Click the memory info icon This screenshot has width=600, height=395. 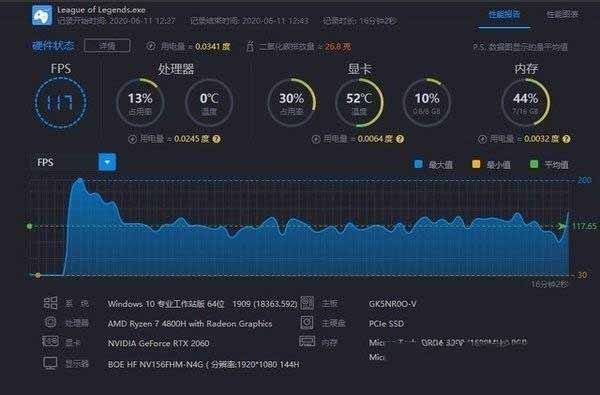tap(307, 341)
